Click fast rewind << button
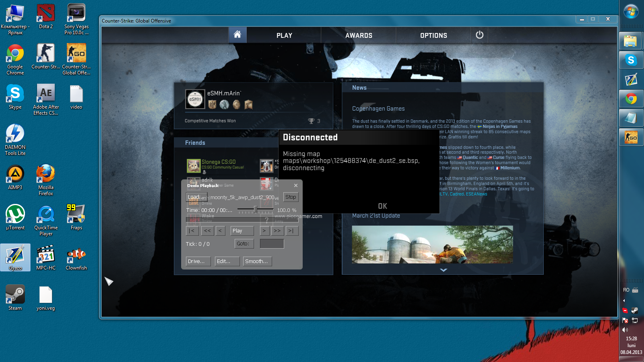 (207, 231)
